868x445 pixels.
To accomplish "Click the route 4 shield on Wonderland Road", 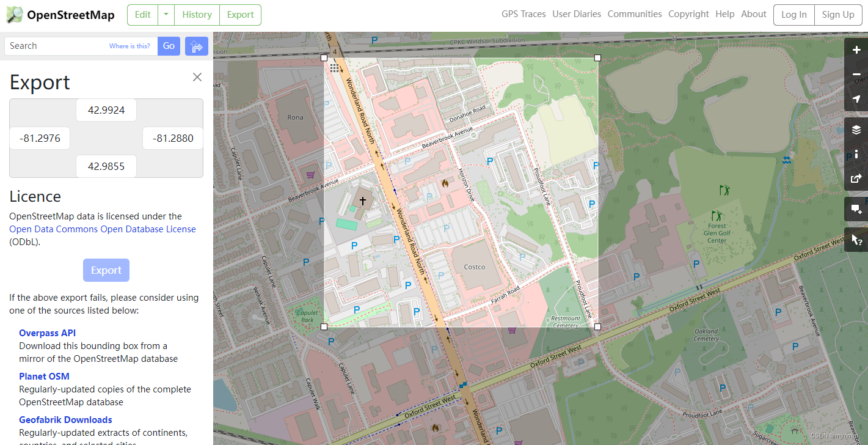I will coord(335,52).
